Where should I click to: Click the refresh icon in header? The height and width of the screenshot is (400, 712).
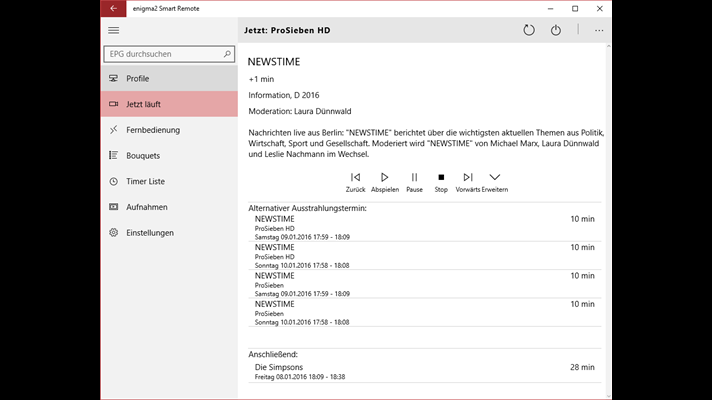(x=529, y=30)
